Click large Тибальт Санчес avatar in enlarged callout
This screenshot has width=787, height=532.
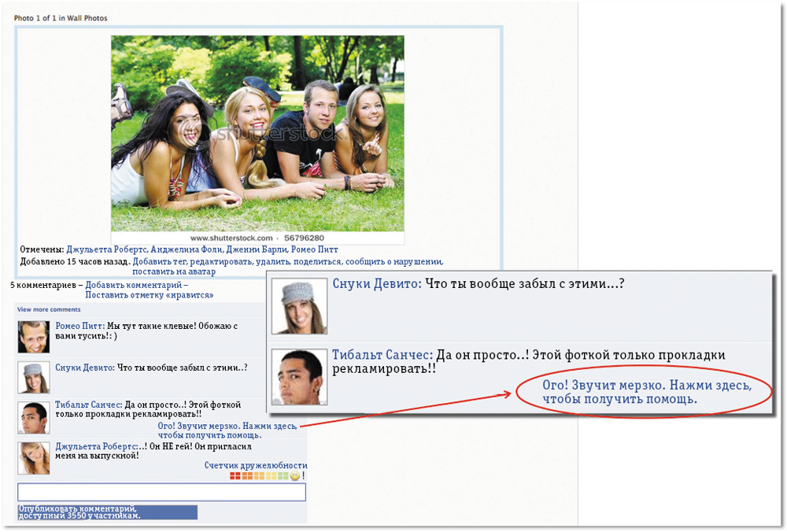tap(299, 377)
